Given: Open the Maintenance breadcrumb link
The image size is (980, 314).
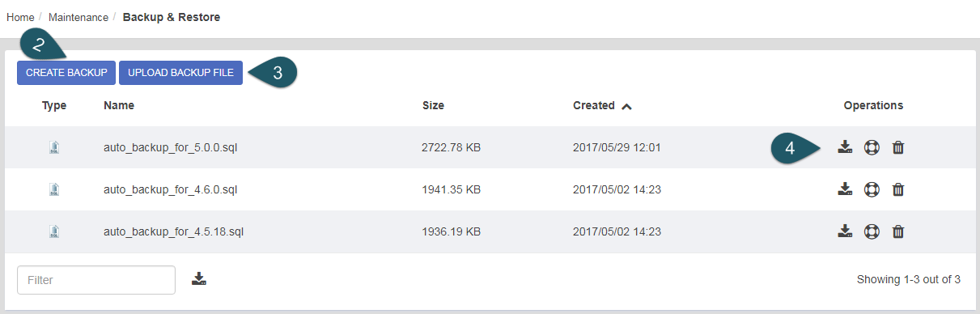Looking at the screenshot, I should (78, 17).
